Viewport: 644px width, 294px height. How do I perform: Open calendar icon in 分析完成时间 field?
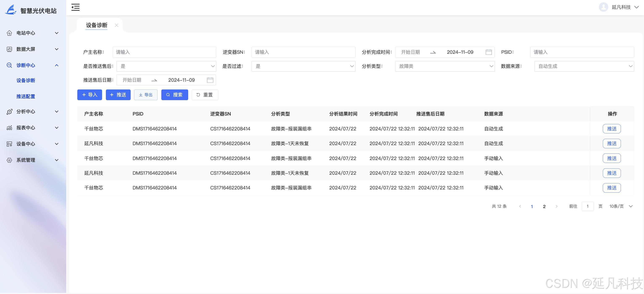tap(489, 52)
